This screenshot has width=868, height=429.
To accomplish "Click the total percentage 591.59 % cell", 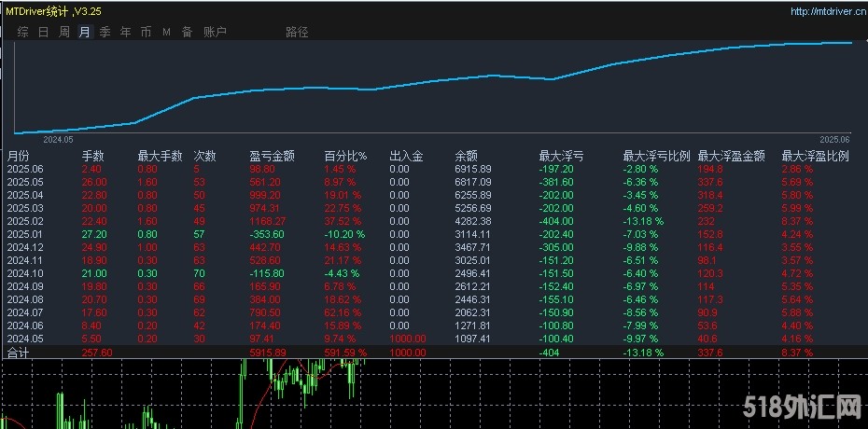I will (x=345, y=353).
